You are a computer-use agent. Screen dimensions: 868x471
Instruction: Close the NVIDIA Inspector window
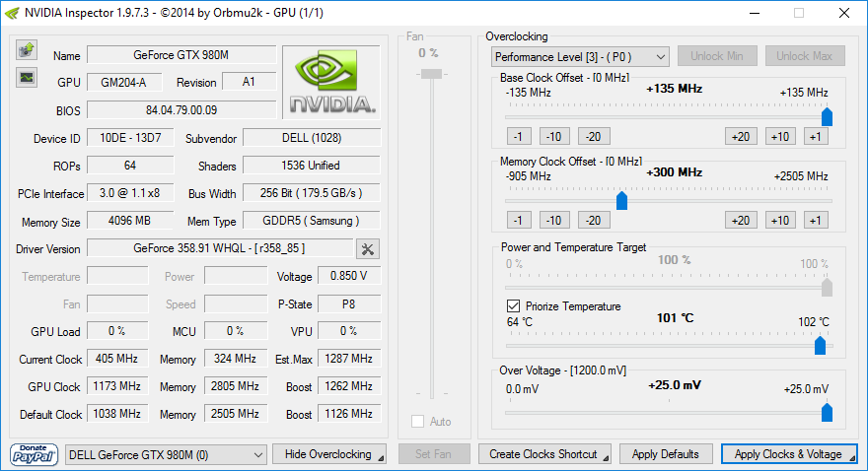tap(844, 13)
